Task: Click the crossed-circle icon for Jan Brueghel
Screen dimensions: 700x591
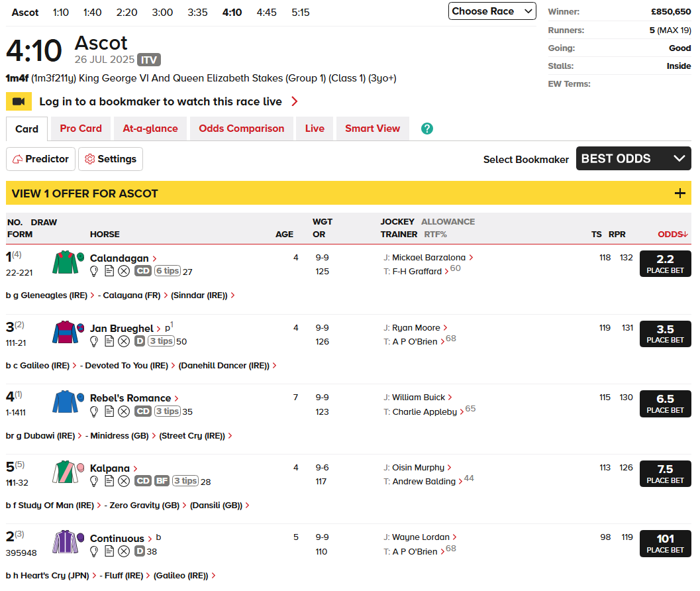Action: tap(124, 341)
